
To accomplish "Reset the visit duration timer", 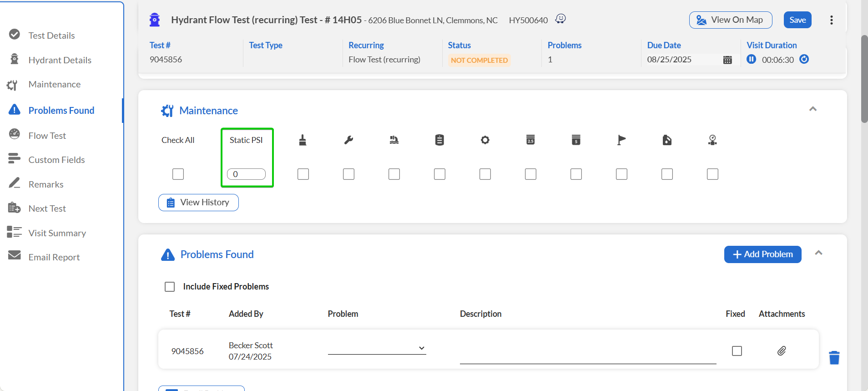I will point(804,59).
